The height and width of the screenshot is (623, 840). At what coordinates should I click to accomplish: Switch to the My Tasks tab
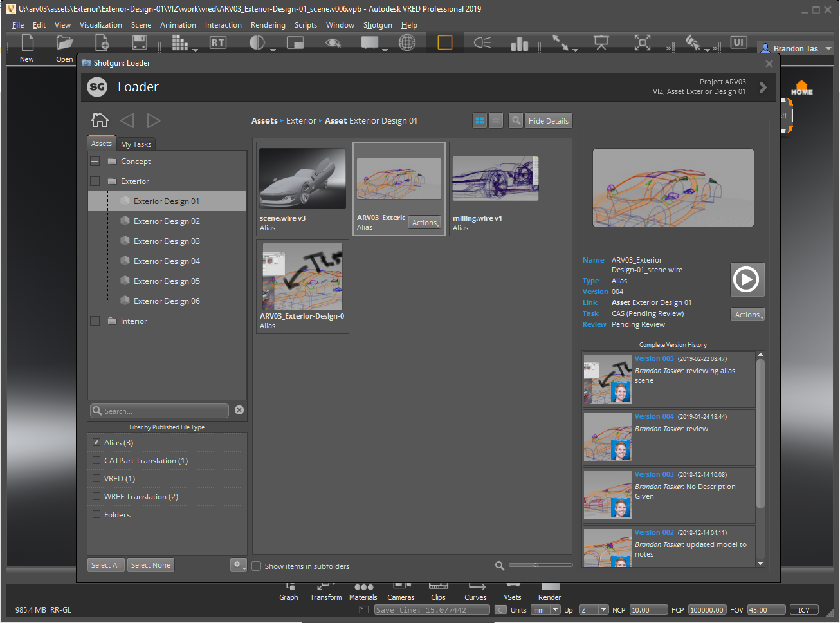(x=136, y=144)
